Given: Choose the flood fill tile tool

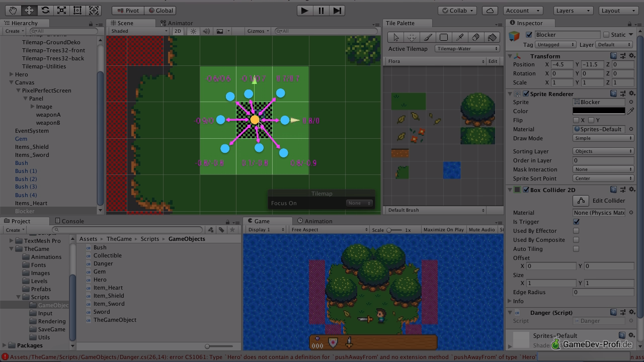Looking at the screenshot, I should pos(492,37).
